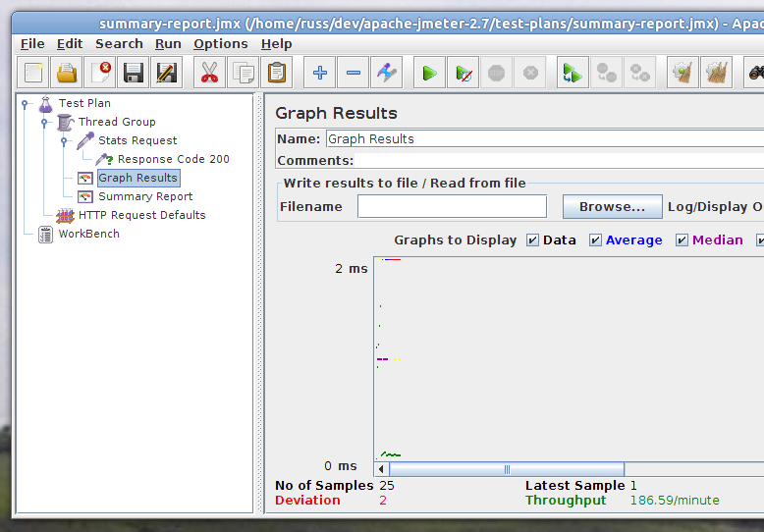
Task: Select Summary Report in tree
Action: [x=145, y=196]
